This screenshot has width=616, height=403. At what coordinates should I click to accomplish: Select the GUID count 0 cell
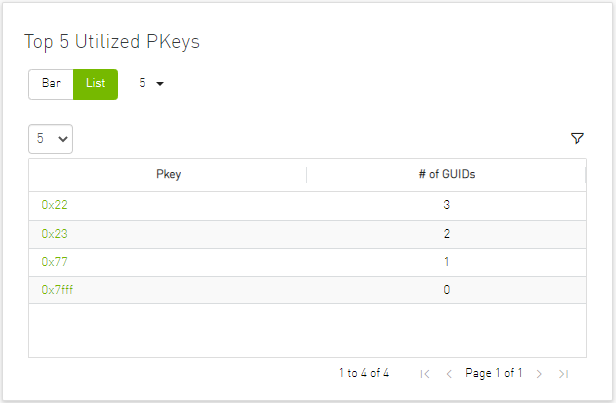[x=446, y=290]
